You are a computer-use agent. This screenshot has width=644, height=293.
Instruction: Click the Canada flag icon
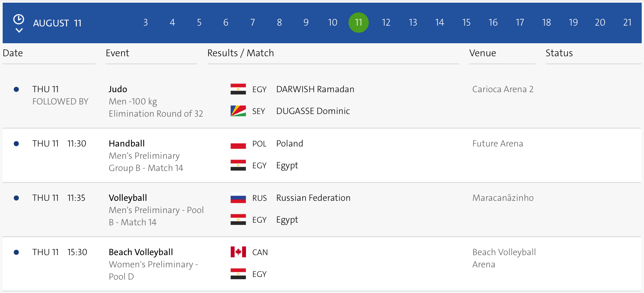coord(238,252)
